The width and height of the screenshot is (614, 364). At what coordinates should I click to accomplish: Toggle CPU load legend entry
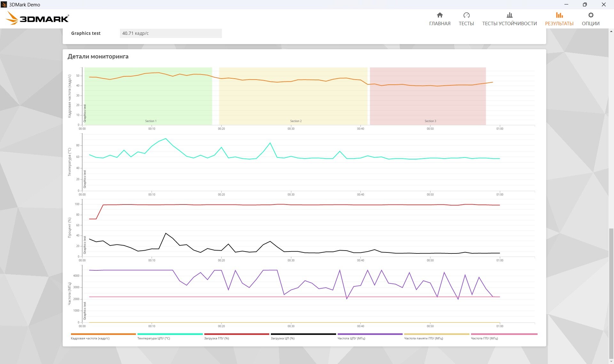pos(282,338)
